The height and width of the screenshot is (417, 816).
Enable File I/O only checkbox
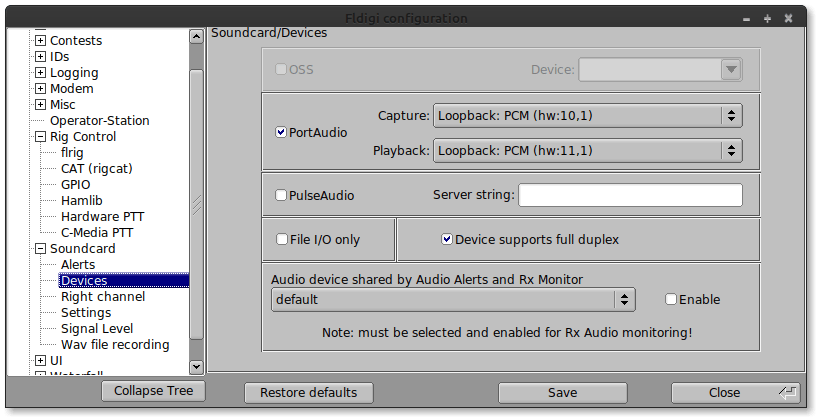pyautogui.click(x=282, y=239)
